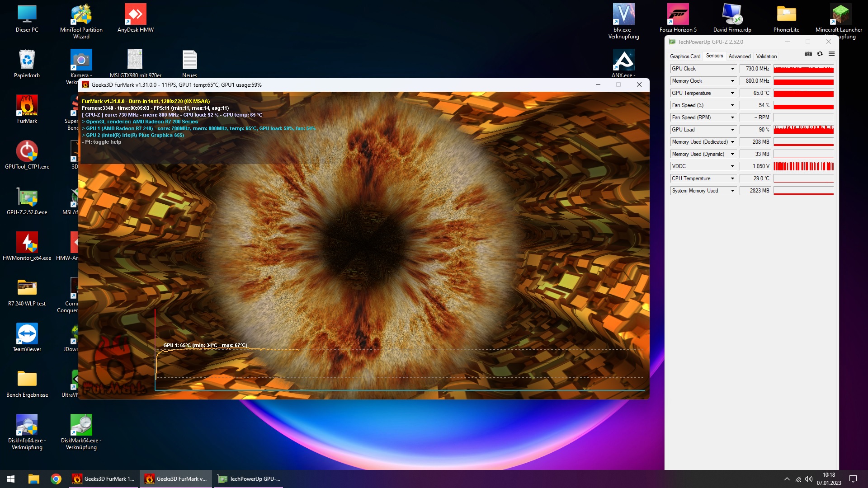This screenshot has width=868, height=488.
Task: Click the GPU Load graph
Action: tap(803, 130)
